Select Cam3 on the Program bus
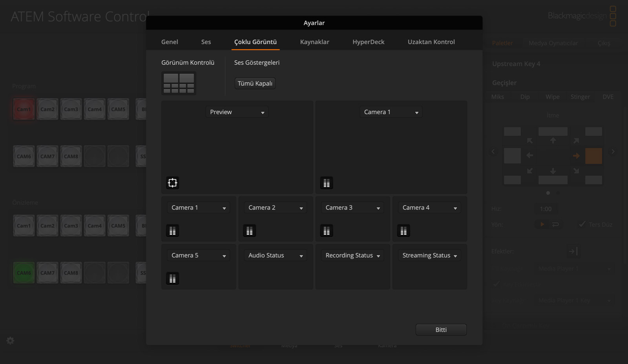The height and width of the screenshot is (364, 628). (x=71, y=109)
